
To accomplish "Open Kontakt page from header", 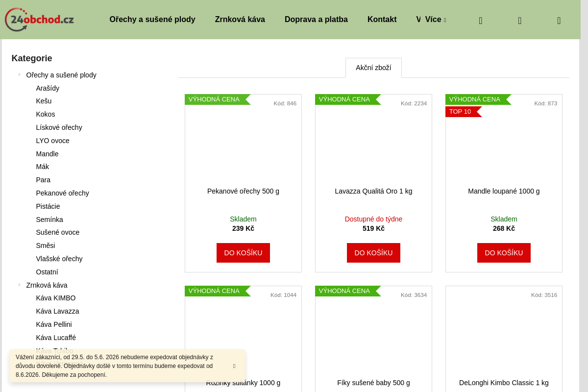I will point(382,20).
